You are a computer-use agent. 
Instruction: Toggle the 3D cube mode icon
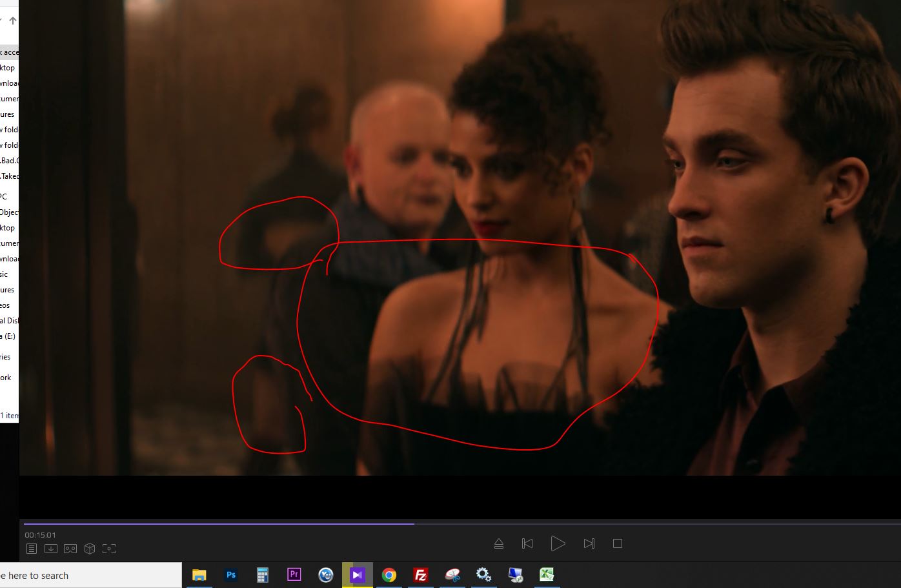90,549
